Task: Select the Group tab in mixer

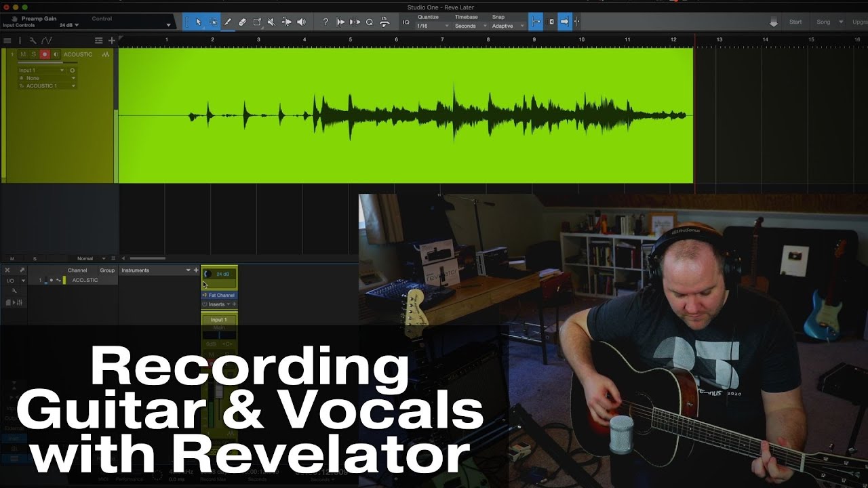Action: (107, 270)
